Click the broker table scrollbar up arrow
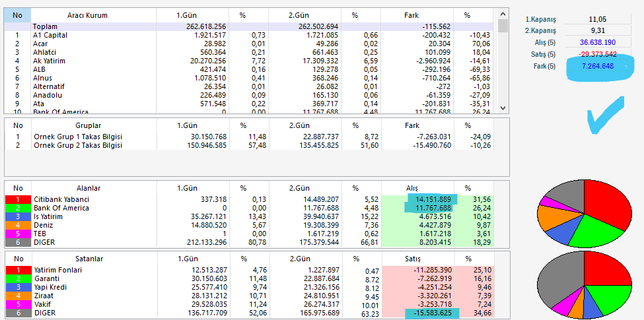Viewport: 644px width, 320px height. point(503,14)
